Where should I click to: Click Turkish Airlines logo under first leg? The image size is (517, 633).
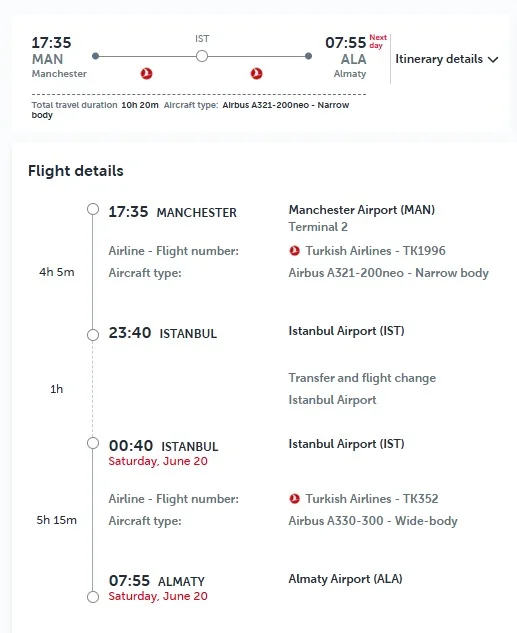pyautogui.click(x=147, y=73)
